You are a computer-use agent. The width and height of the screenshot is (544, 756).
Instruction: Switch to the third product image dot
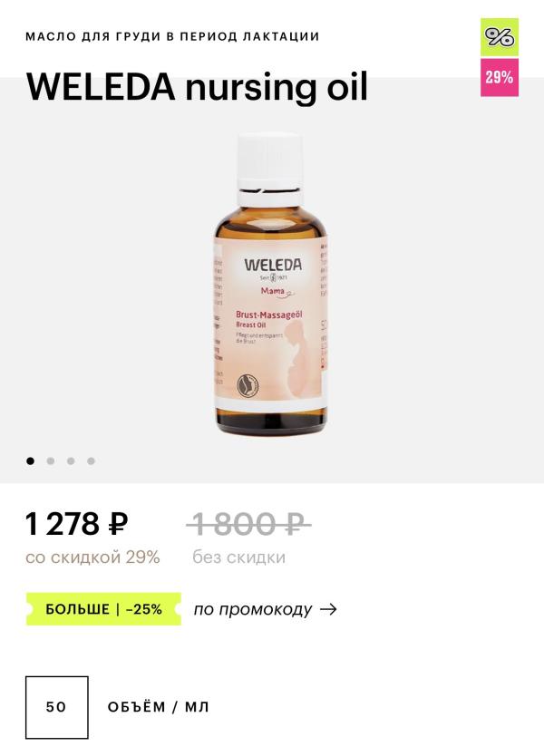(x=71, y=460)
